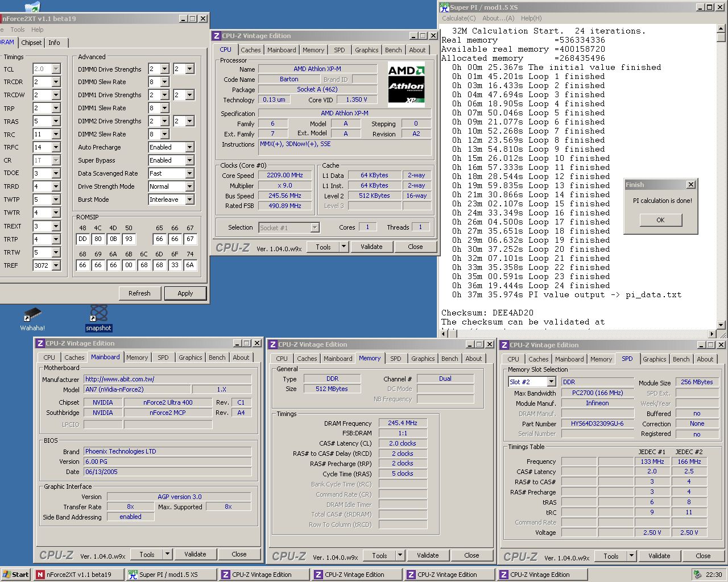Open the Slot #2 memory slot dropdown

click(551, 382)
